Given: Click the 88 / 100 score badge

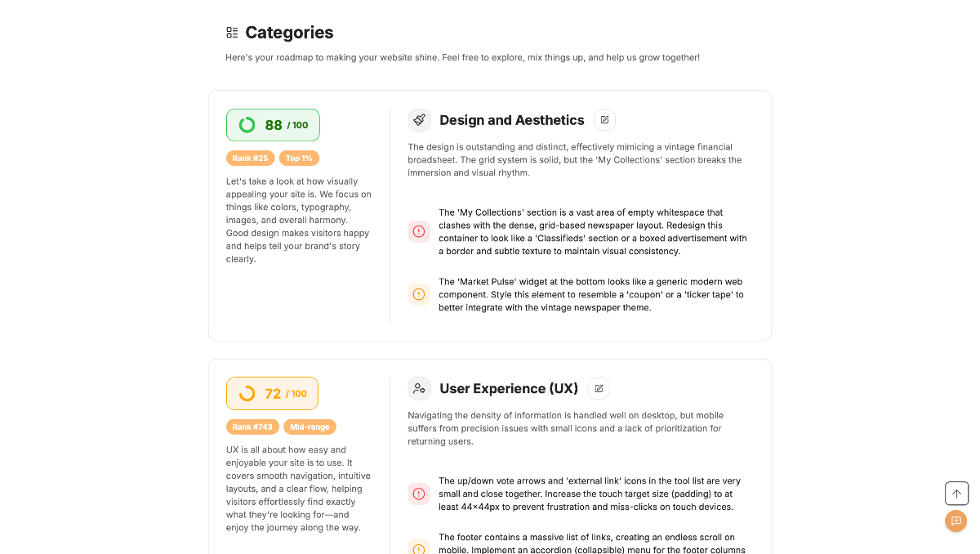Looking at the screenshot, I should pyautogui.click(x=273, y=125).
